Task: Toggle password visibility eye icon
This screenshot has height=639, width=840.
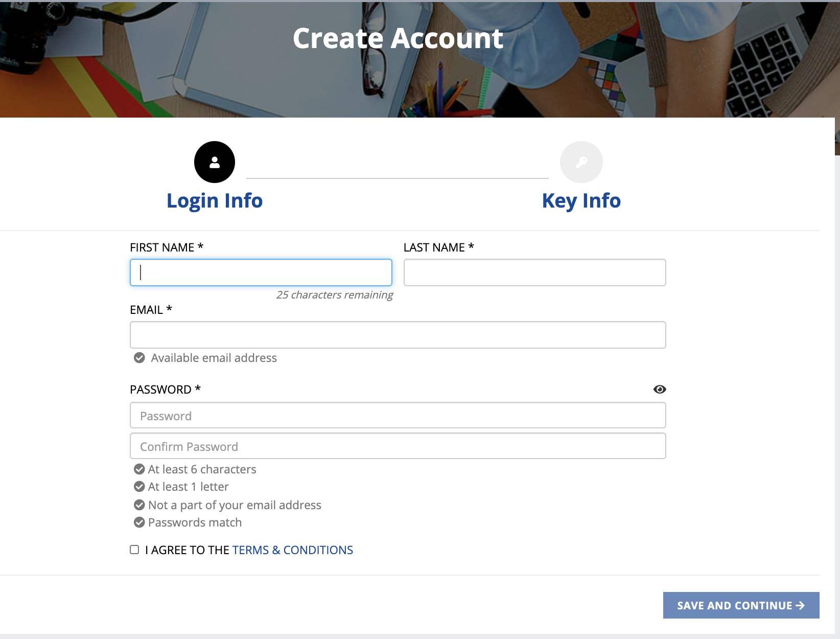Action: [x=660, y=390]
